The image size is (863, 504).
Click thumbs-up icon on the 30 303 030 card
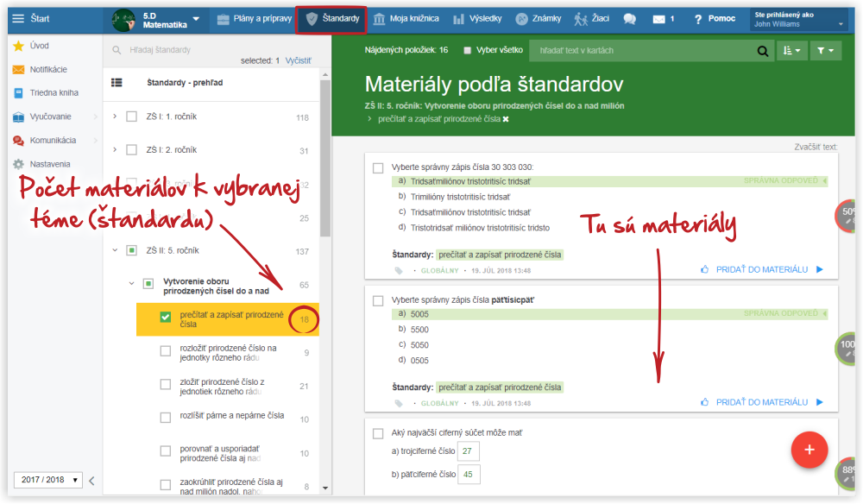pyautogui.click(x=704, y=269)
